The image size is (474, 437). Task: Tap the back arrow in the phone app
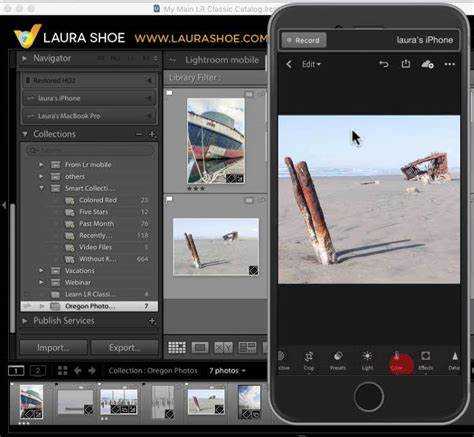289,64
